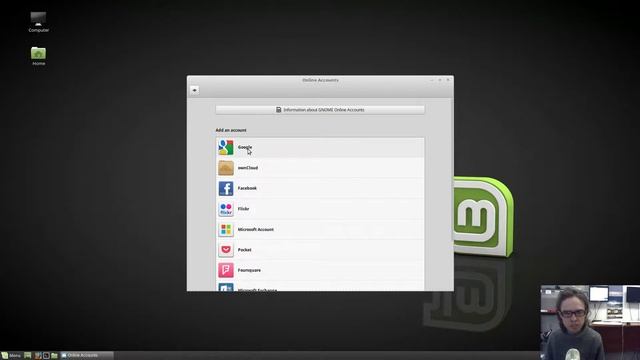Open the Computer desktop icon
Viewport: 640px width, 360px height.
pyautogui.click(x=38, y=22)
